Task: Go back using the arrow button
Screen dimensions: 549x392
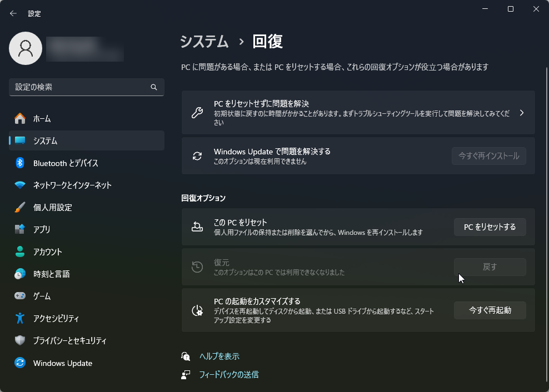Action: (x=13, y=13)
